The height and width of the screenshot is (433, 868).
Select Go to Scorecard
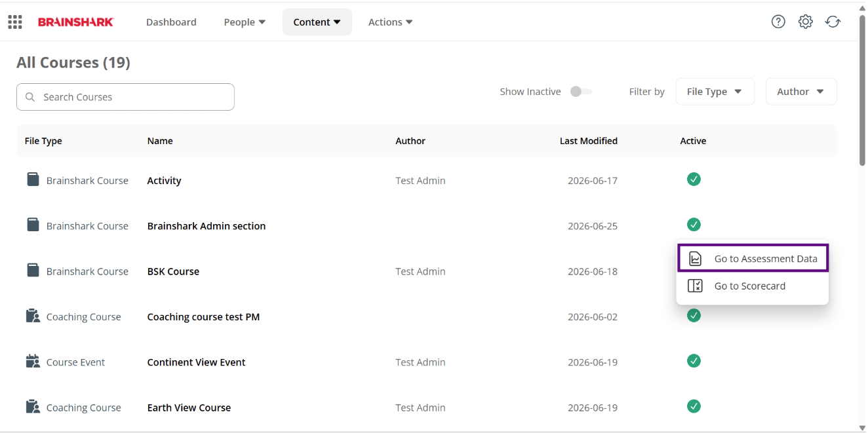753,286
